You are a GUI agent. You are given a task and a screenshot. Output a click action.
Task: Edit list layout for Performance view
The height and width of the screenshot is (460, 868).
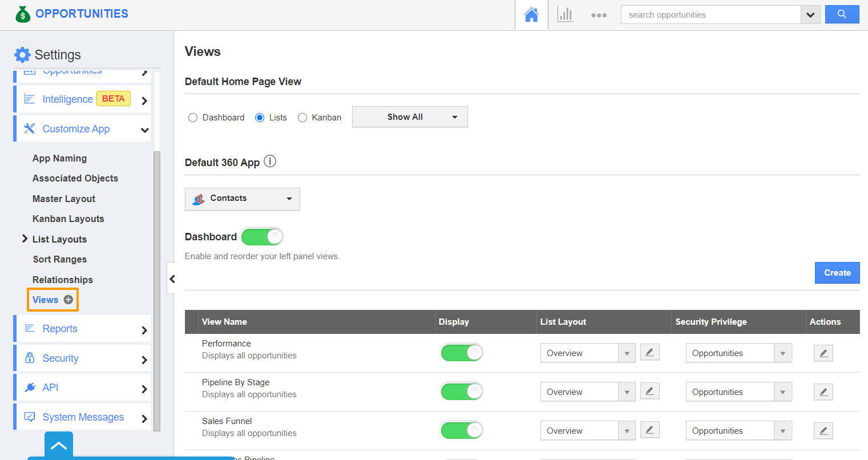[649, 353]
